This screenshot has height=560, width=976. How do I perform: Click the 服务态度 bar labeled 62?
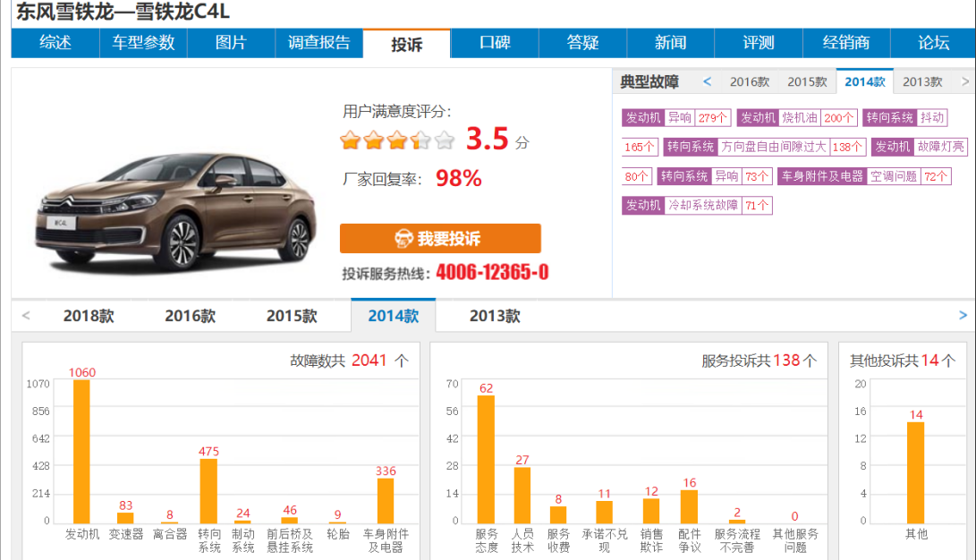pos(486,459)
